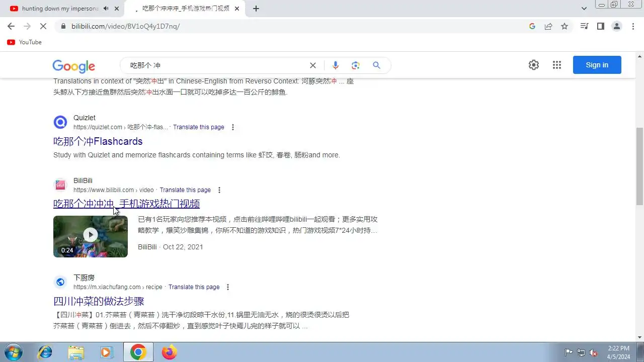Switch to the 吃那个冲冲冲 bilibili tab
Screen dimensions: 644x362
coord(185,9)
